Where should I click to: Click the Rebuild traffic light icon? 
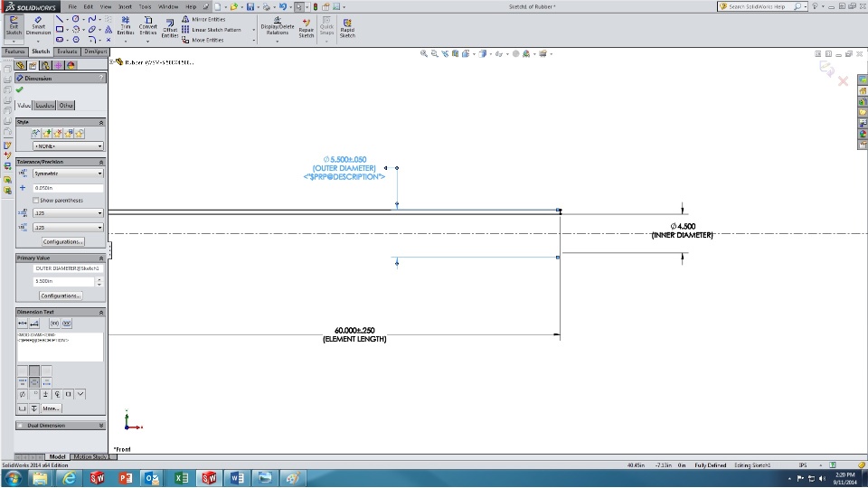pyautogui.click(x=316, y=6)
